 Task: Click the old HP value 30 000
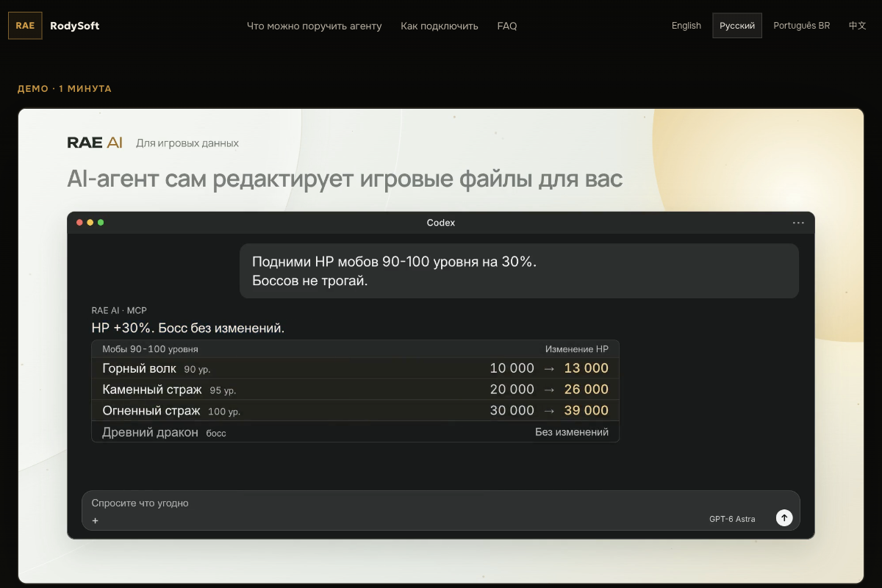click(512, 410)
